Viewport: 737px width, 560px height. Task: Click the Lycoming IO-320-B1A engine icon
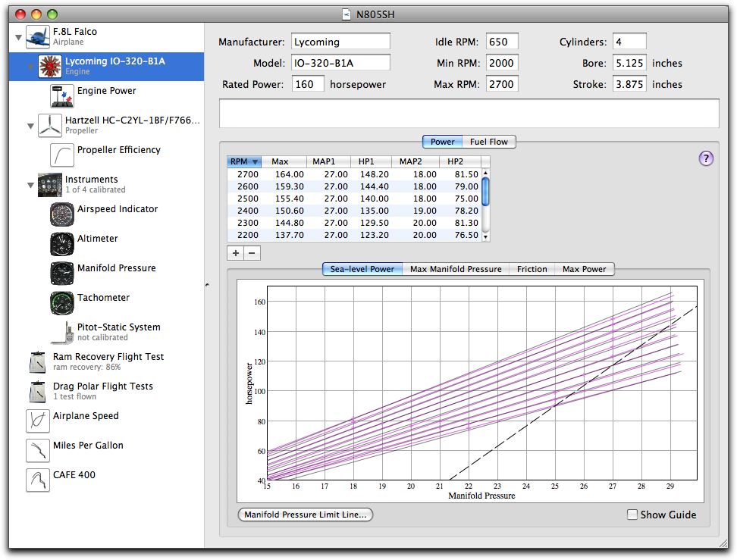(50, 66)
